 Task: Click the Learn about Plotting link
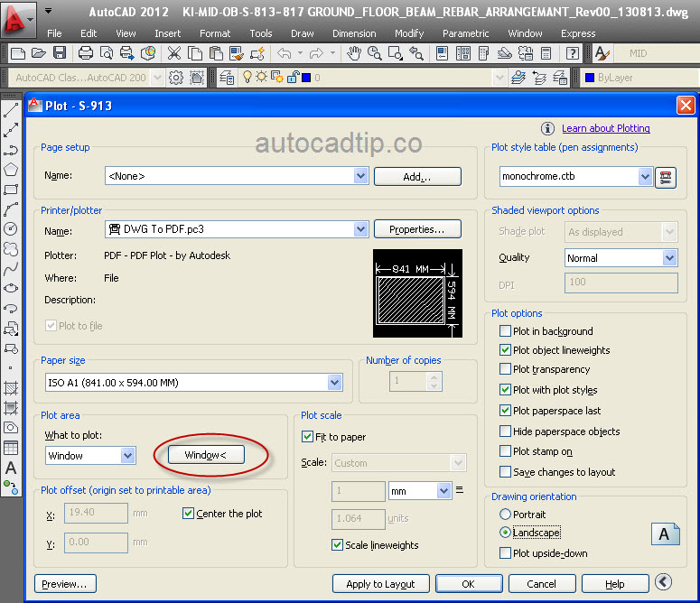click(x=606, y=128)
